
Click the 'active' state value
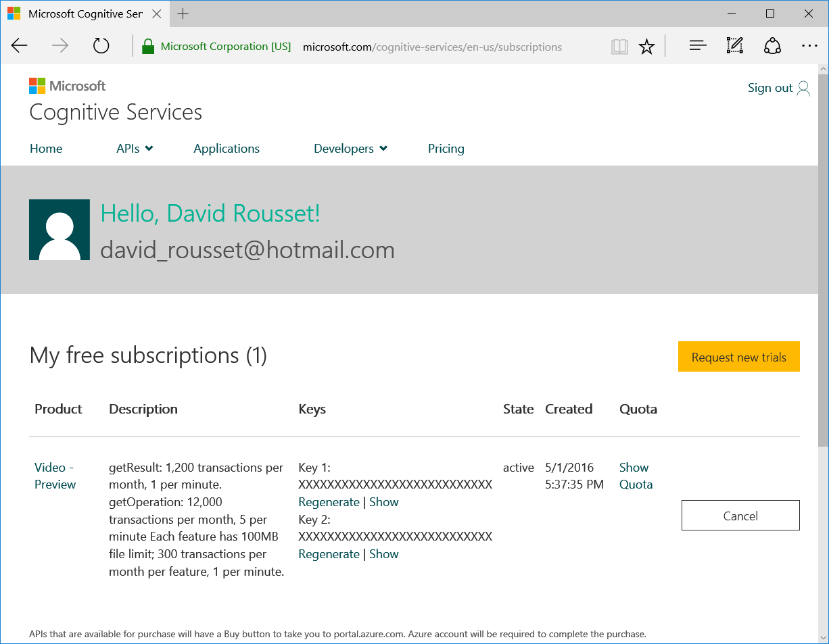(519, 468)
